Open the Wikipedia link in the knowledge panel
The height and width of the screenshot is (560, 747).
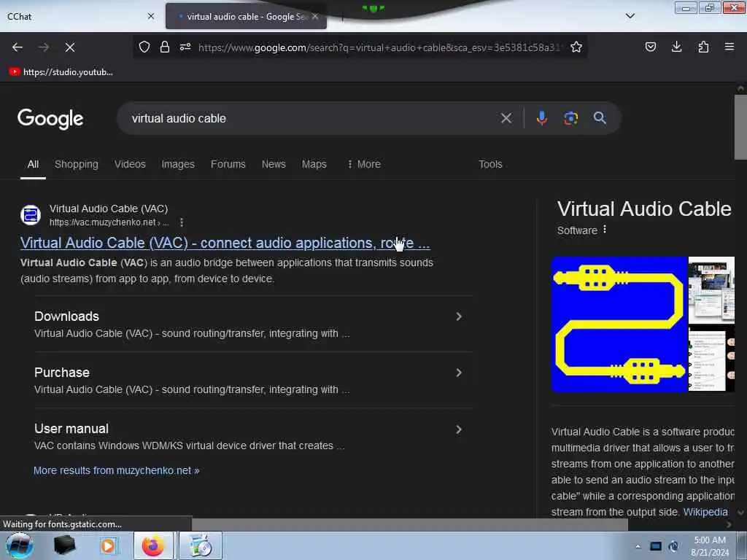click(705, 512)
